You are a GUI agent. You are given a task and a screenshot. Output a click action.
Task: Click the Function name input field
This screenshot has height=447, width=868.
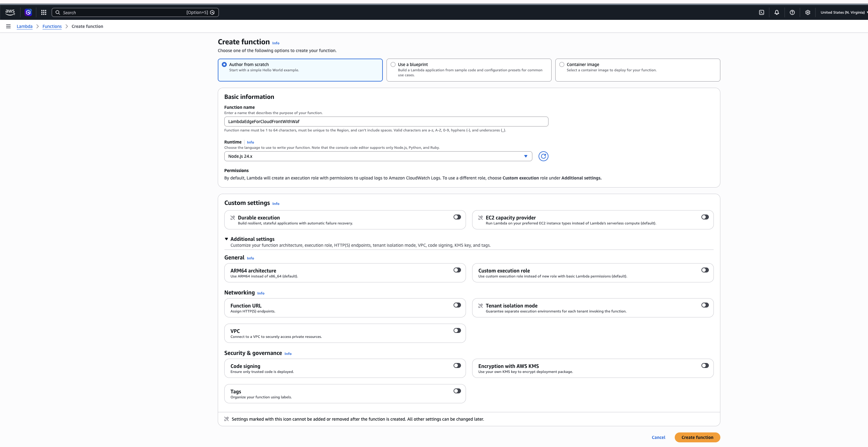tap(386, 122)
